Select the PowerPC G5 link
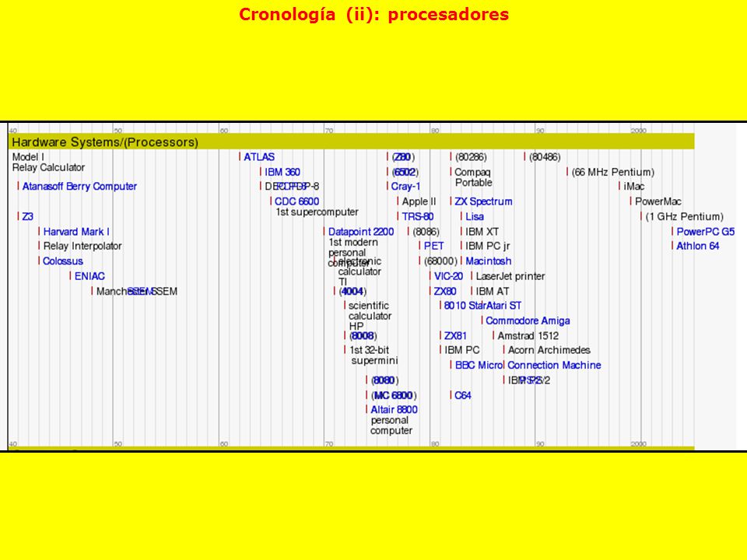This screenshot has height=560, width=747. coord(706,232)
